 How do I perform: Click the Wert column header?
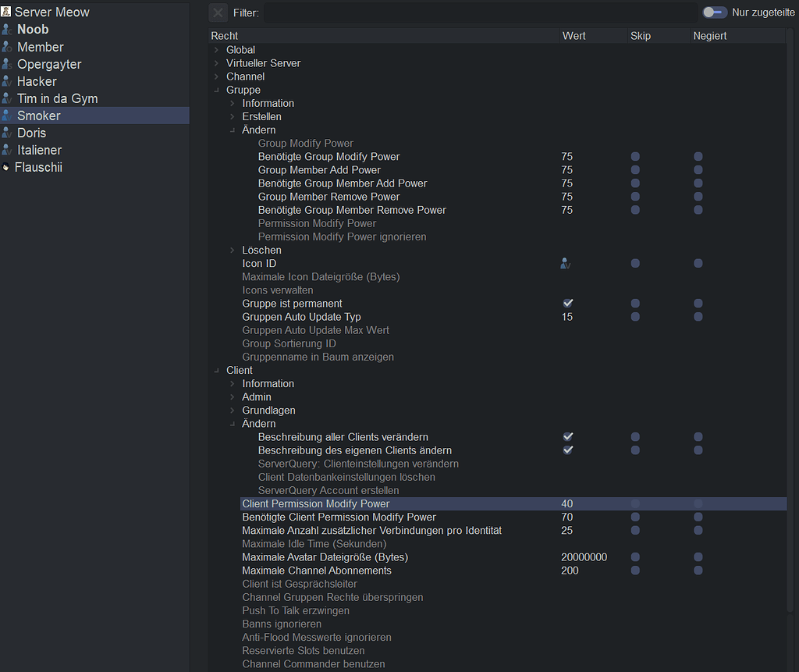(x=574, y=36)
